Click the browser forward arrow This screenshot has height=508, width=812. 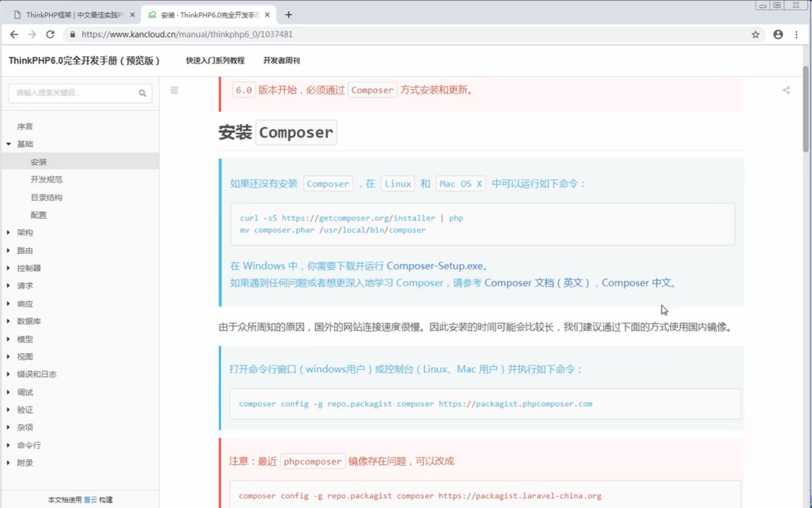pyautogui.click(x=32, y=34)
